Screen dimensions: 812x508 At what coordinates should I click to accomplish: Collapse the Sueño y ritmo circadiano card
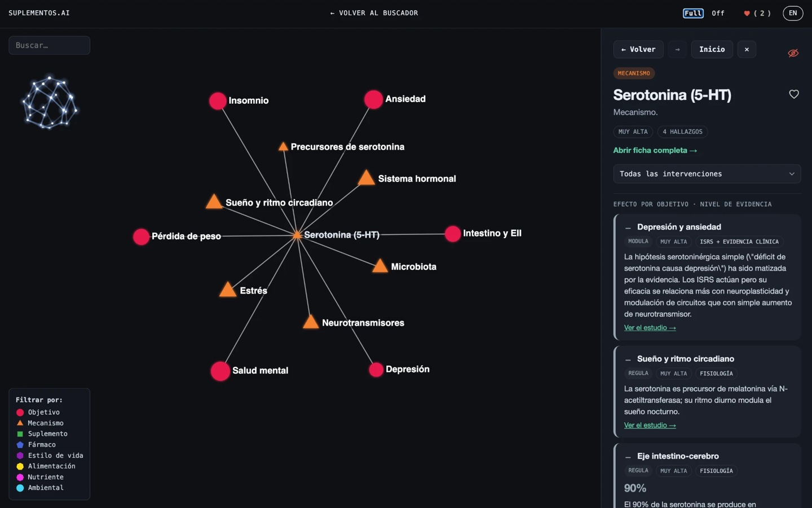[628, 360]
